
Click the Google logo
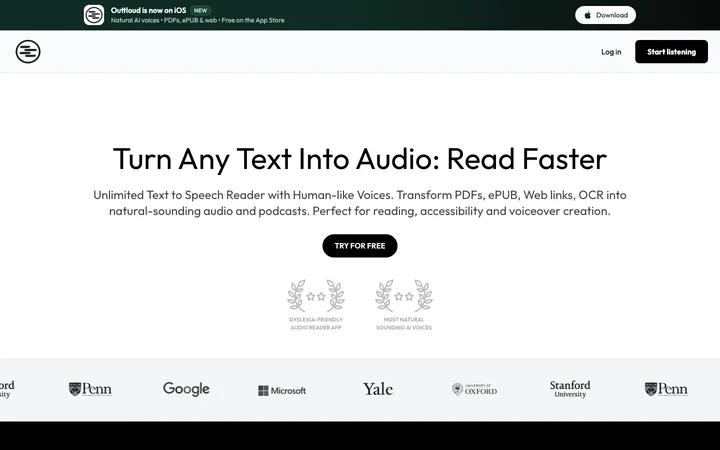pos(186,389)
